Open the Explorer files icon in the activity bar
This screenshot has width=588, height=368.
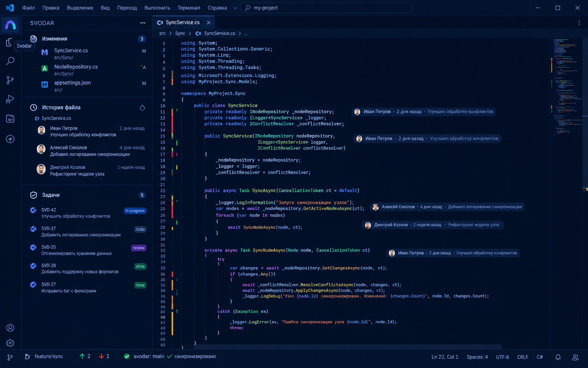tap(9, 42)
